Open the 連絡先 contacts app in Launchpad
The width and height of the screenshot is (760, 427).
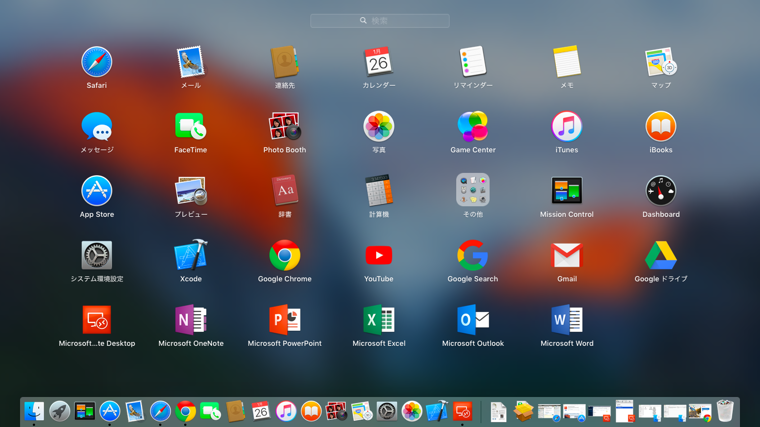(x=285, y=62)
